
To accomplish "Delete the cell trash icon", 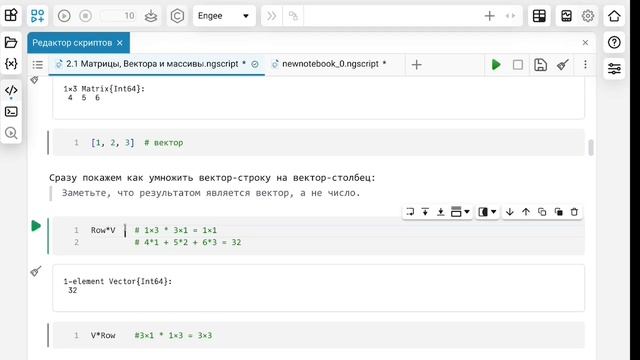I will tap(574, 212).
